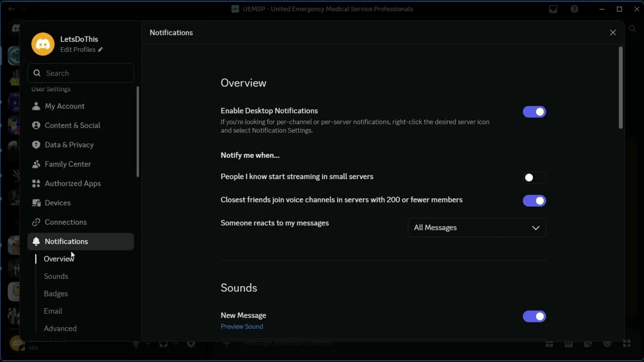Screen dimensions: 644x362
Task: Click the settings content scrollbar
Action: (x=621, y=88)
